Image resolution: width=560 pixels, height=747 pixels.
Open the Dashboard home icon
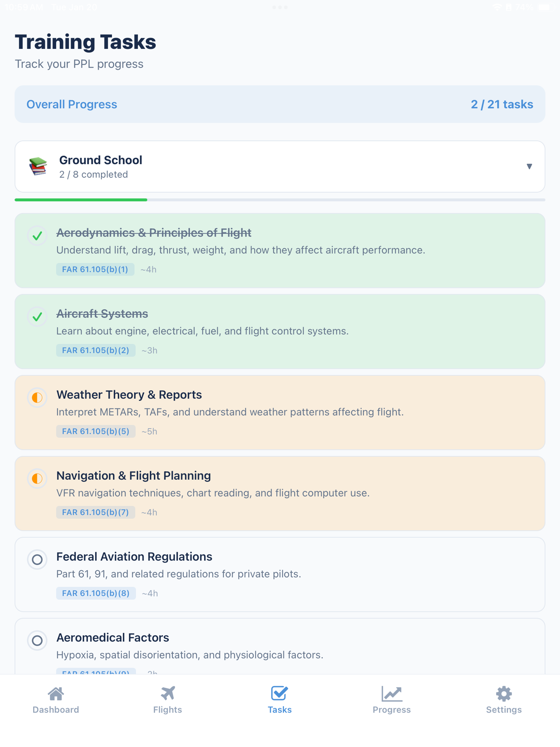tap(56, 694)
